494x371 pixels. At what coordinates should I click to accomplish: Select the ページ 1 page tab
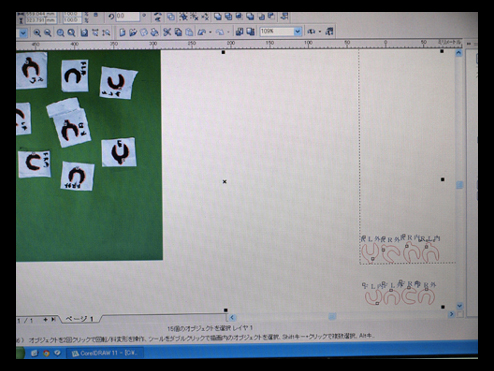click(x=79, y=319)
